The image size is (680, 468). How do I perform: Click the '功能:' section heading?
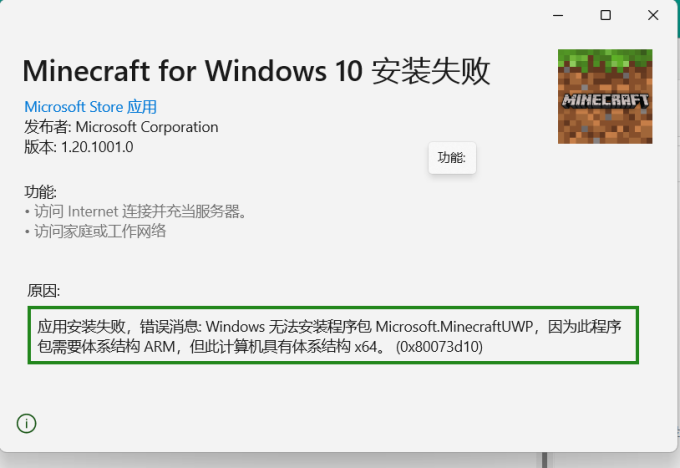tap(40, 192)
